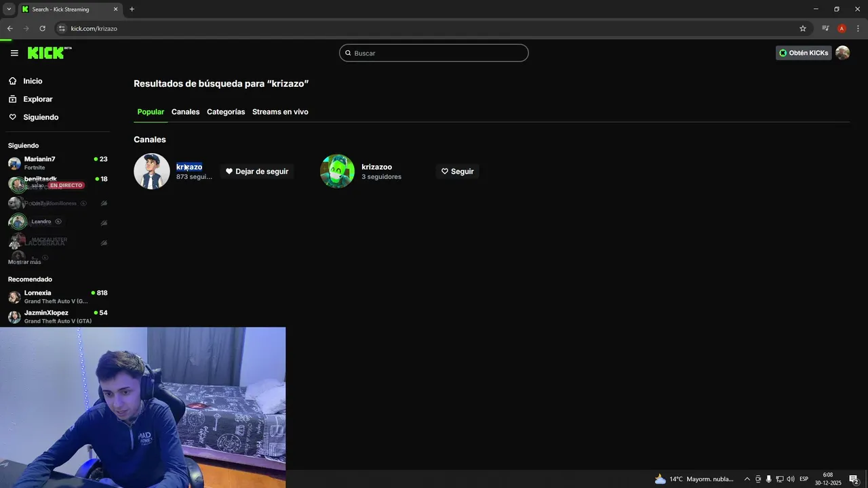
Task: Open network tray icon
Action: (x=780, y=479)
